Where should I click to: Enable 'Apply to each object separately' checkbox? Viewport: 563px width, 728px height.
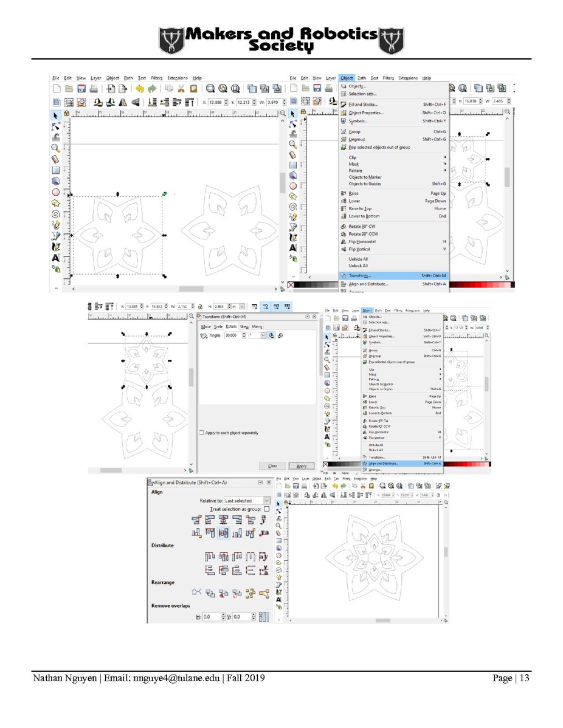202,433
